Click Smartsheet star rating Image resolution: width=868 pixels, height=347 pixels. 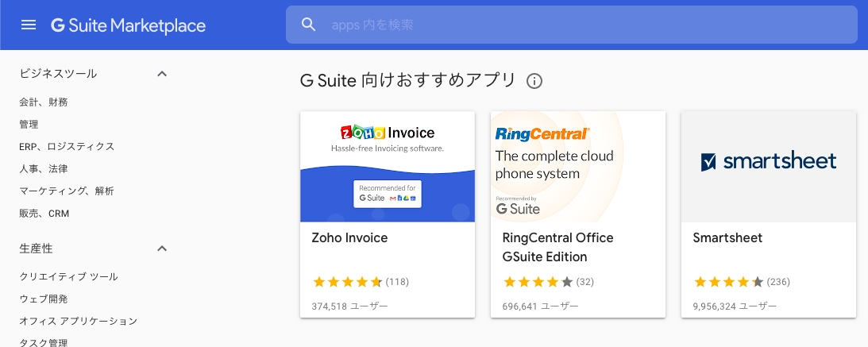coord(728,282)
